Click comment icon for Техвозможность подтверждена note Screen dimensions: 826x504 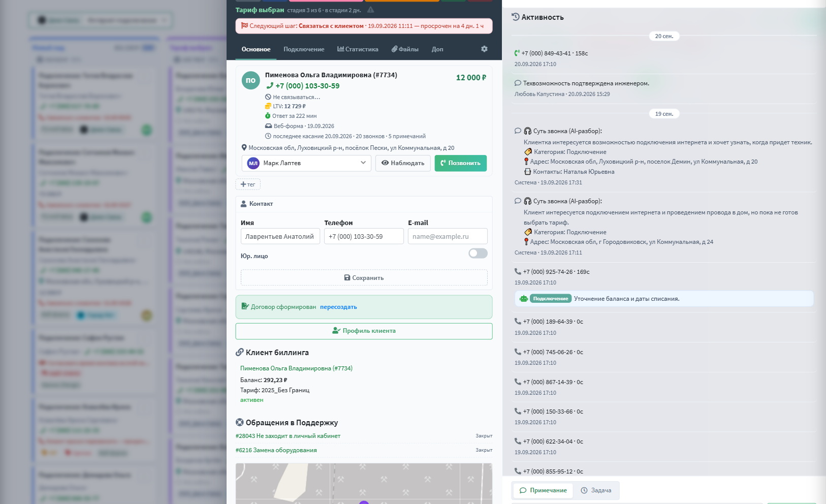click(518, 83)
